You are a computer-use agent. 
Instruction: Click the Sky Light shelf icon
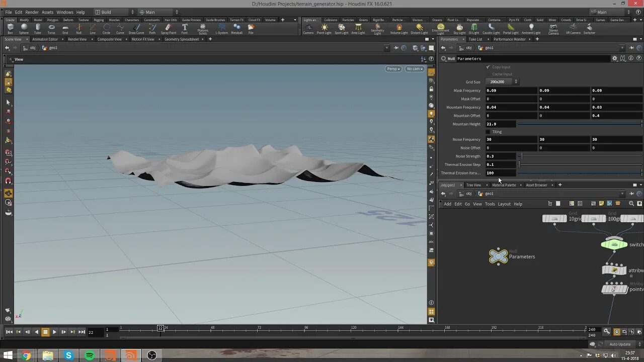point(459,29)
